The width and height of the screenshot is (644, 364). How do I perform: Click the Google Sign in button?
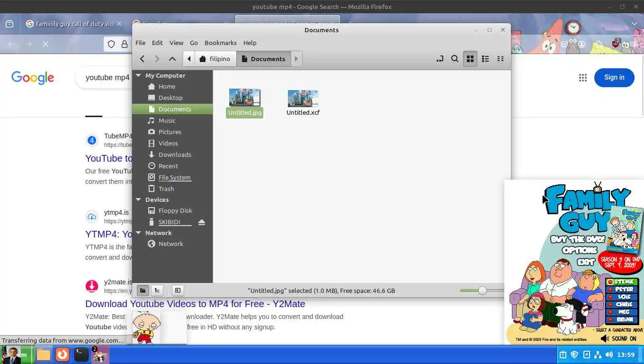coord(614,77)
